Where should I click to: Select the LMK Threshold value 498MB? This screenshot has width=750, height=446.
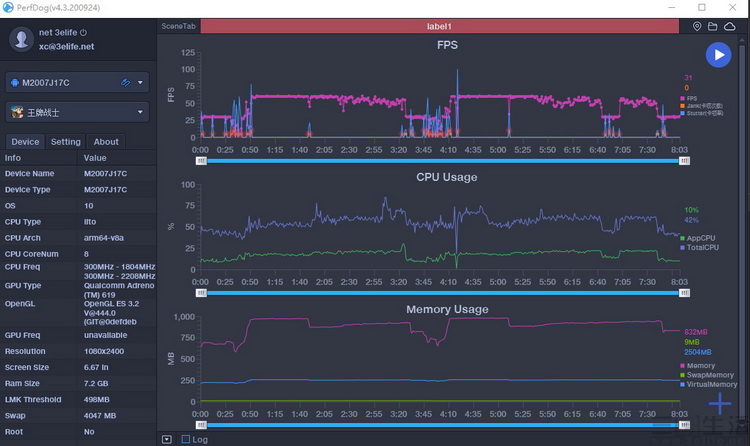[97, 400]
